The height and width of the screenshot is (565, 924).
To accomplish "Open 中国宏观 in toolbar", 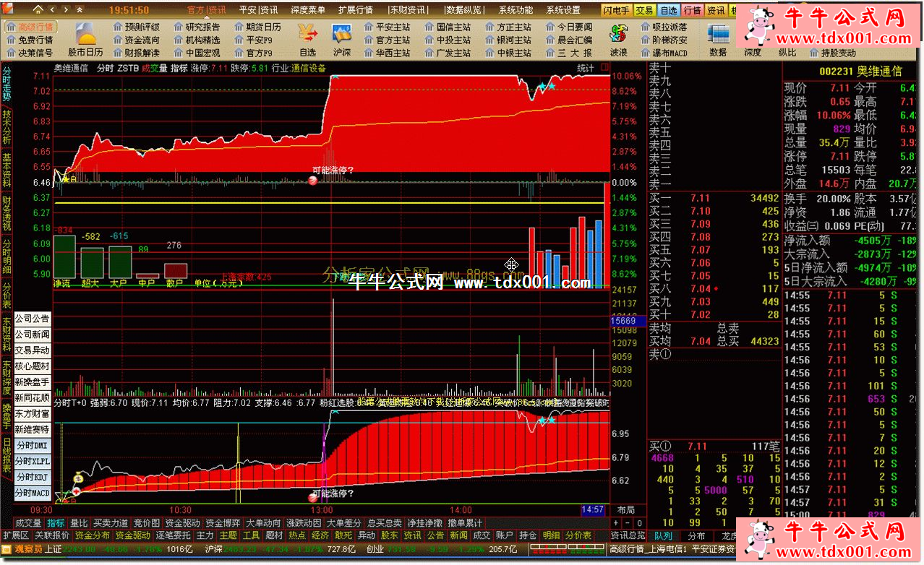I will (197, 53).
